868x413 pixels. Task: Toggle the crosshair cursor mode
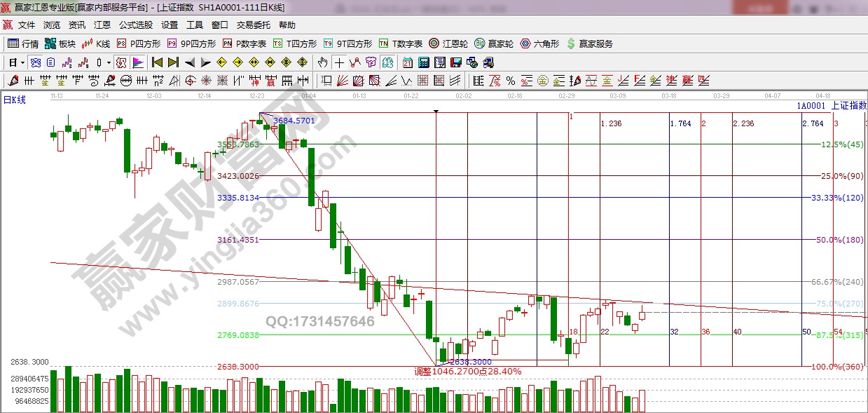pos(340,62)
